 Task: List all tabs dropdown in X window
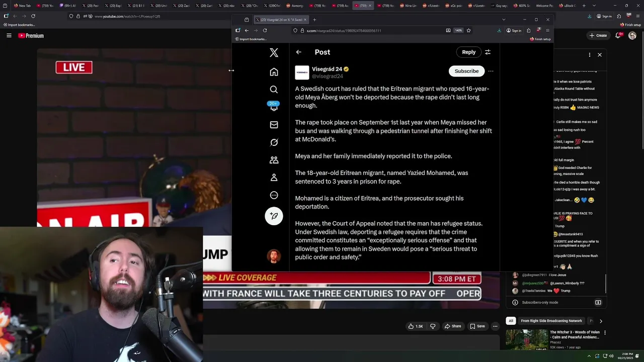click(x=504, y=20)
